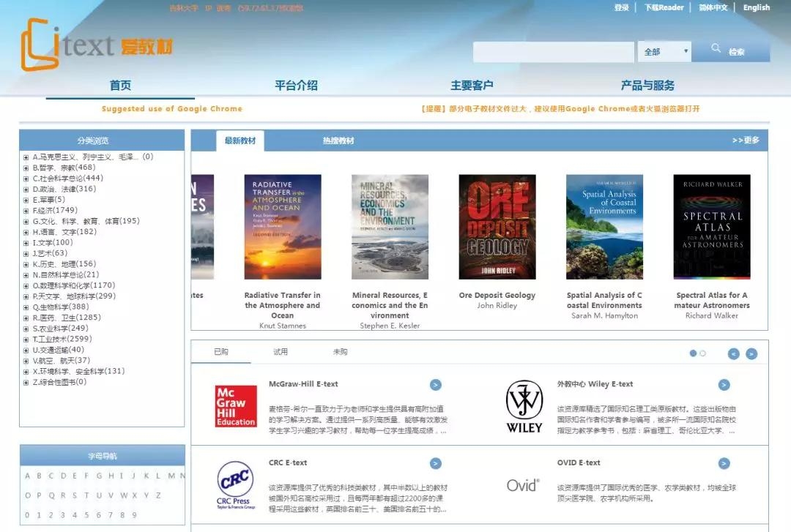Click the Ovid publisher logo
The height and width of the screenshot is (532, 791).
(x=521, y=483)
